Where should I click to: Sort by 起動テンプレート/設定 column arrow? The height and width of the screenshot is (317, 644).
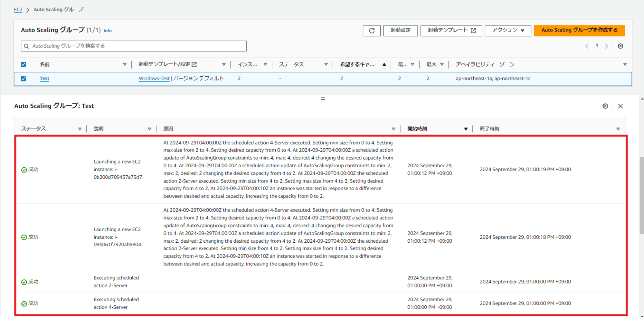pos(224,64)
